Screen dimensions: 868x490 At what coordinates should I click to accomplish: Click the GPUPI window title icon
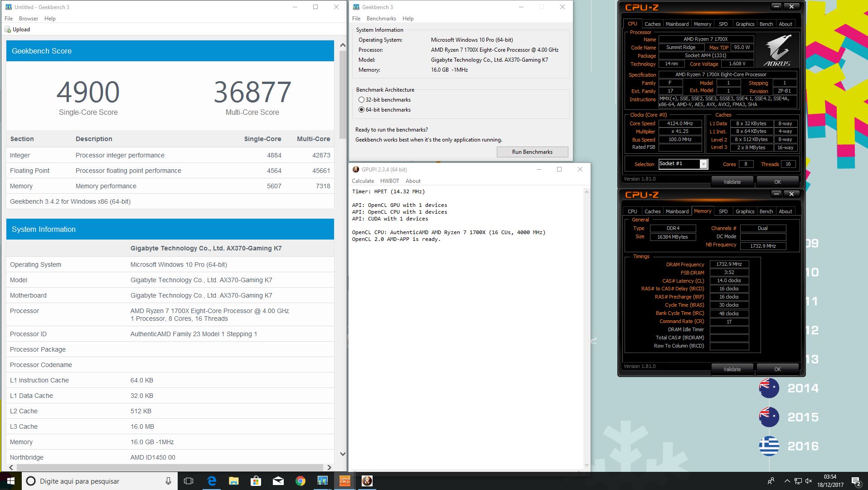[356, 169]
